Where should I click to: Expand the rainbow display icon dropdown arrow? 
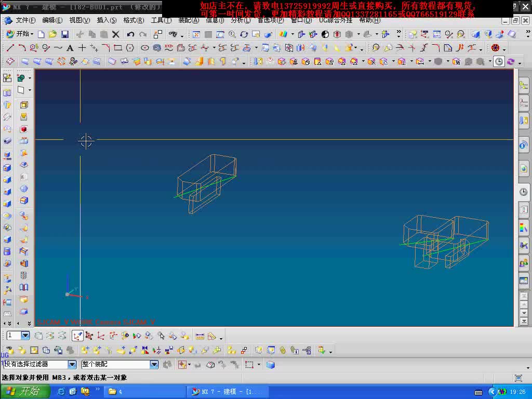pos(292,34)
